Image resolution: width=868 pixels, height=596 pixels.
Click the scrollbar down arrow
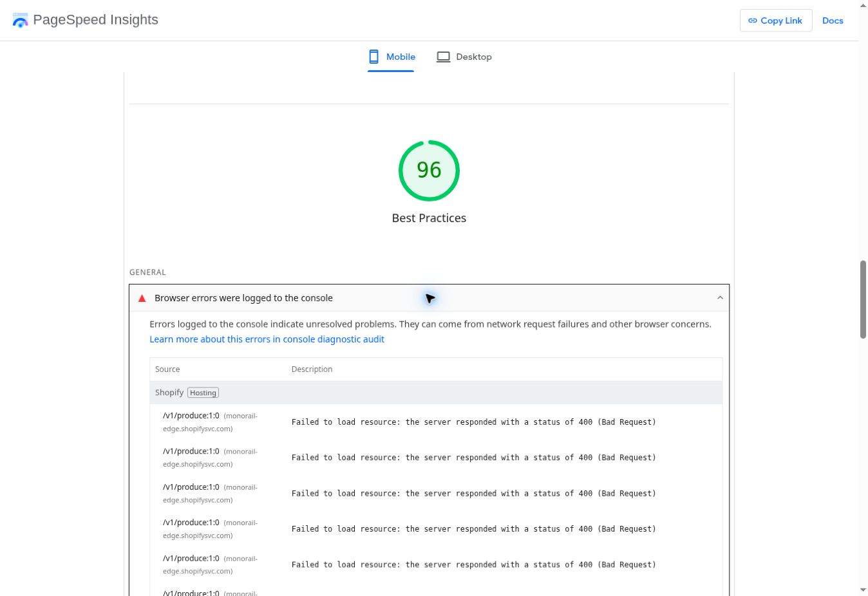coord(863,590)
